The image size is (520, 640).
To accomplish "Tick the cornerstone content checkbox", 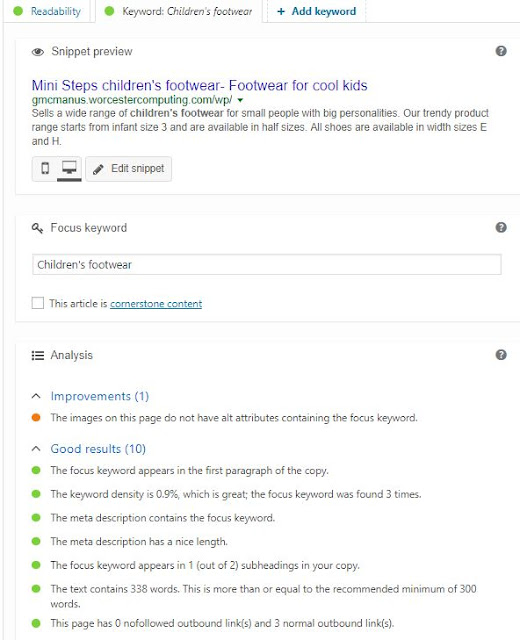I will [38, 303].
